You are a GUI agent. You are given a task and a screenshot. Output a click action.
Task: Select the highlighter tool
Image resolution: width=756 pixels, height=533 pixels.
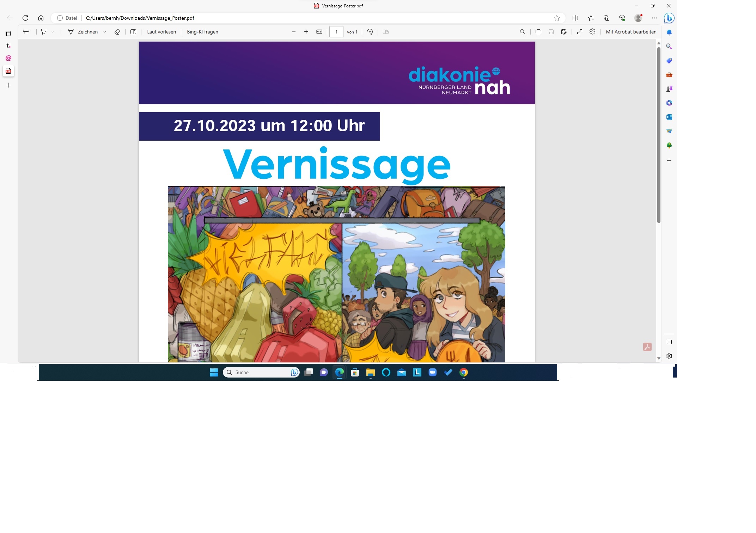coord(44,32)
